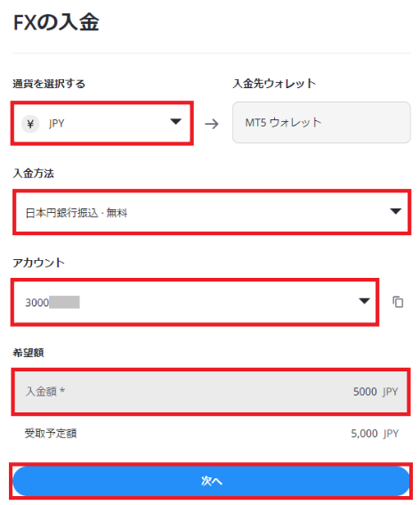Click the yen symbol currency icon
This screenshot has height=505, width=420.
30,124
